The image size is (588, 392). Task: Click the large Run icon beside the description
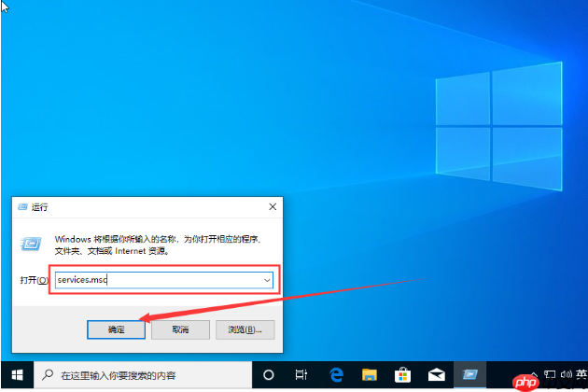pyautogui.click(x=31, y=245)
